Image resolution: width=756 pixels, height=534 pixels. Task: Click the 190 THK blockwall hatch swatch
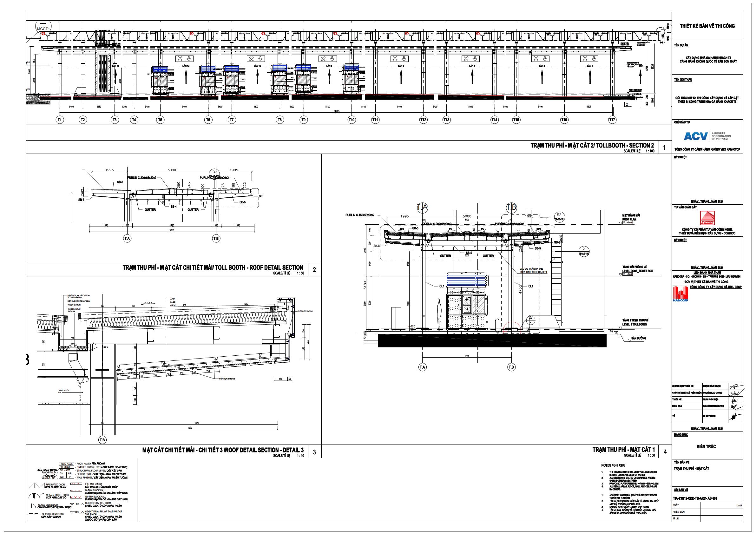[x=76, y=497]
